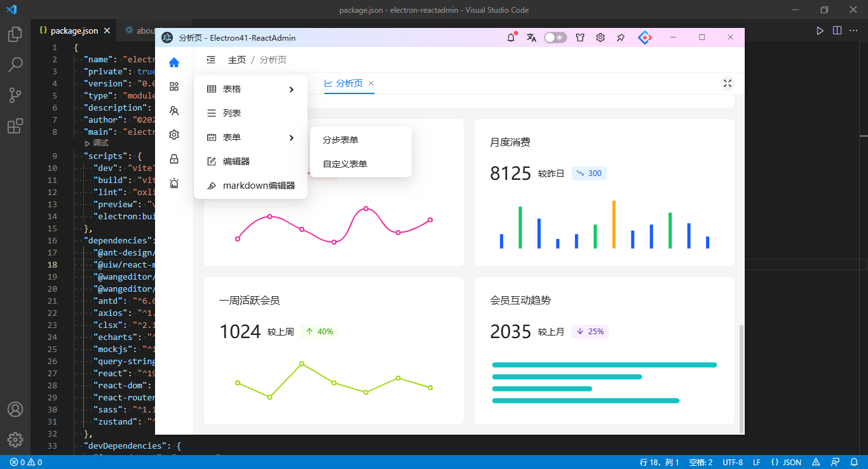Open the lock permissions sidebar icon

[174, 159]
